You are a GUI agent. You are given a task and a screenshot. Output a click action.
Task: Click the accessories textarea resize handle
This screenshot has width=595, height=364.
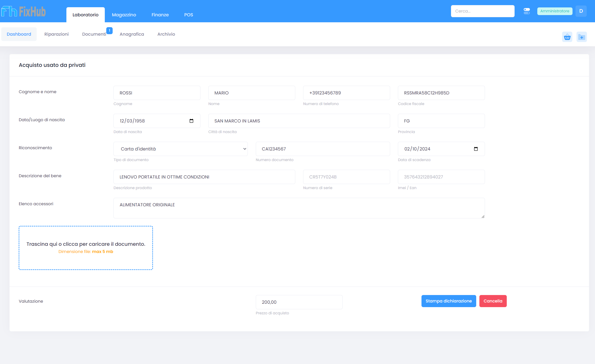pos(483,217)
